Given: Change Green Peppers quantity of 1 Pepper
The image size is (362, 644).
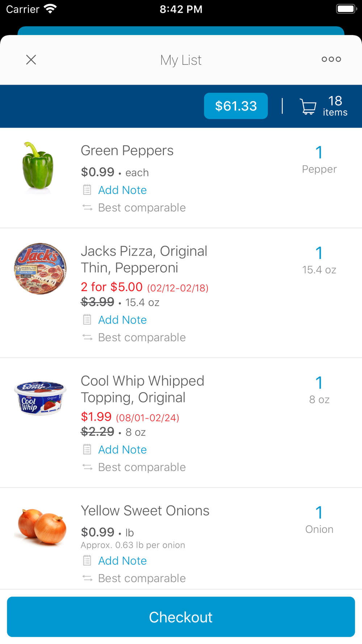Looking at the screenshot, I should [319, 159].
